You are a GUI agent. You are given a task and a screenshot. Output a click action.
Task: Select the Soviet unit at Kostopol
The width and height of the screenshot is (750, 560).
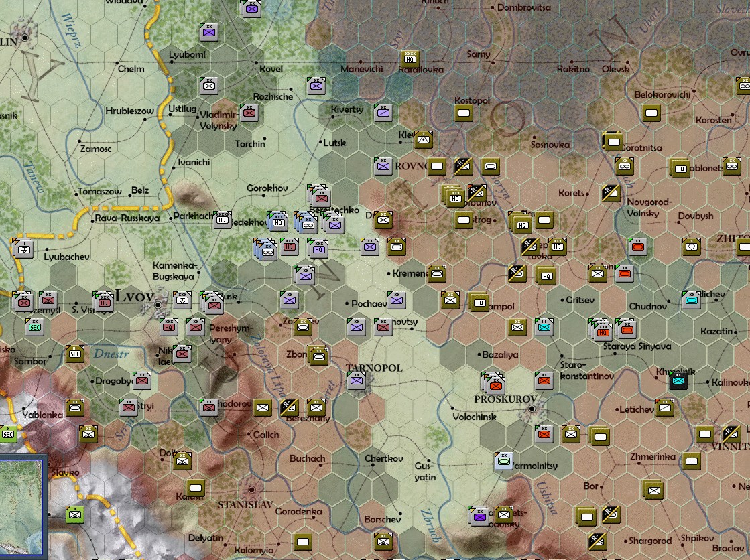pyautogui.click(x=464, y=113)
